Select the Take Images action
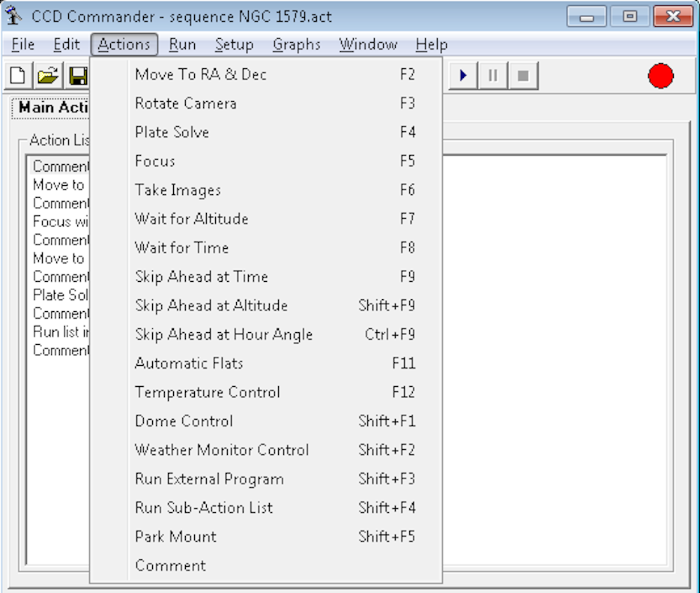Screen dimensions: 700x593 [178, 190]
